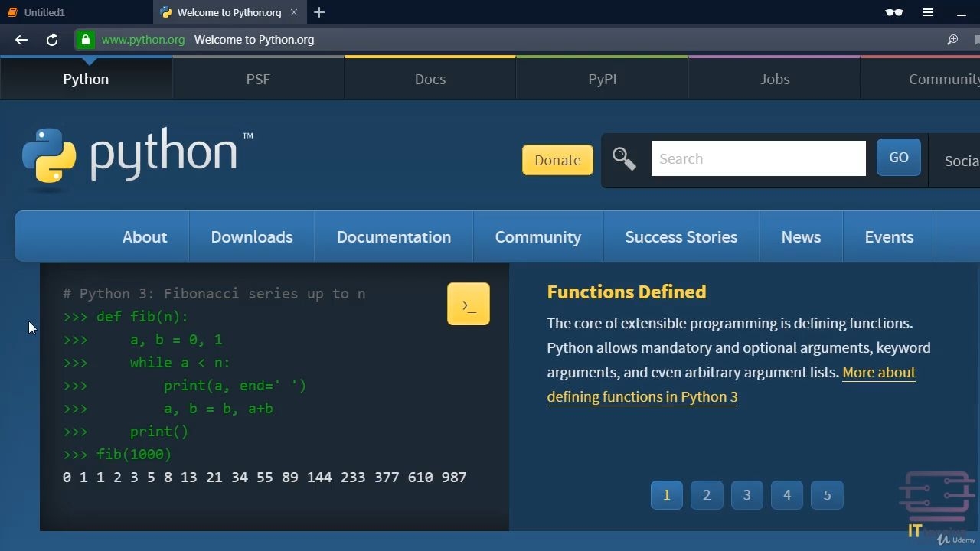Switch to the Untitled1 tab
Viewport: 980px width, 551px height.
(x=77, y=12)
